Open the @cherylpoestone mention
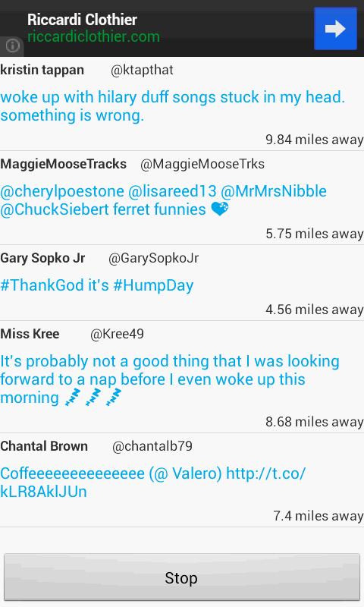Viewport: 364px width, 607px height. pos(62,192)
